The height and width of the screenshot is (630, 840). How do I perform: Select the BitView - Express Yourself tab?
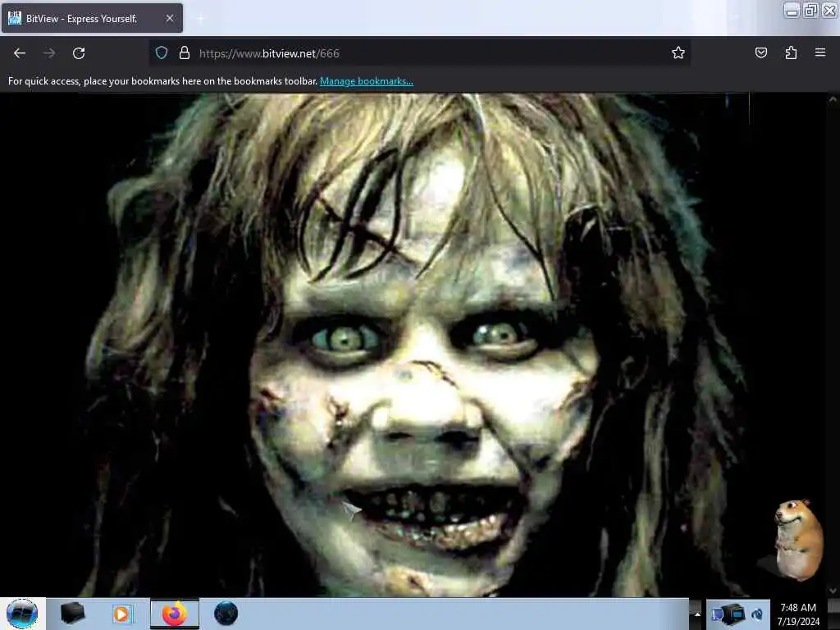pos(92,18)
